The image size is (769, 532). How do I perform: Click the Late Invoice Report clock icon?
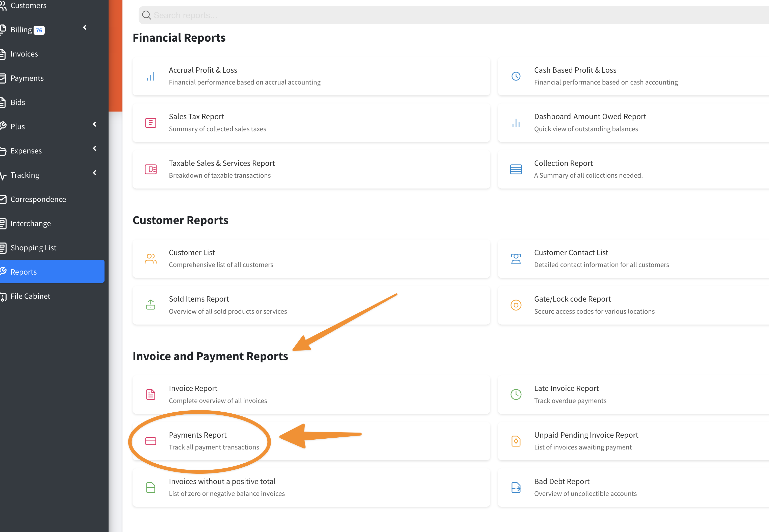coord(516,394)
